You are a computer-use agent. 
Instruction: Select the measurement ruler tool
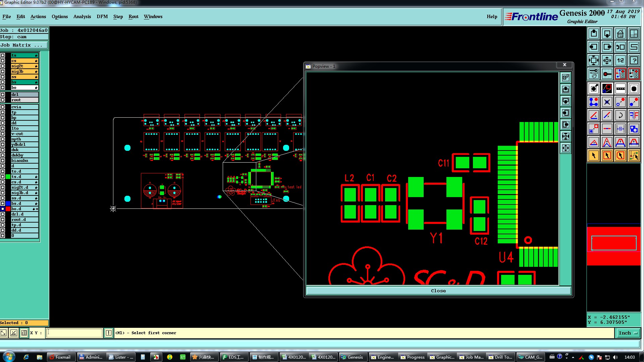click(x=620, y=88)
